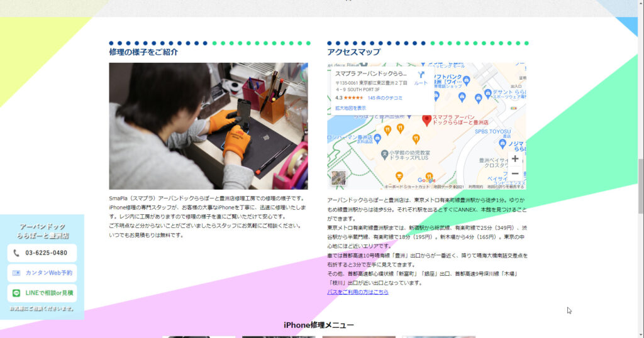
Task: Click the map address 〒135-0061 text
Action: pyautogui.click(x=371, y=86)
